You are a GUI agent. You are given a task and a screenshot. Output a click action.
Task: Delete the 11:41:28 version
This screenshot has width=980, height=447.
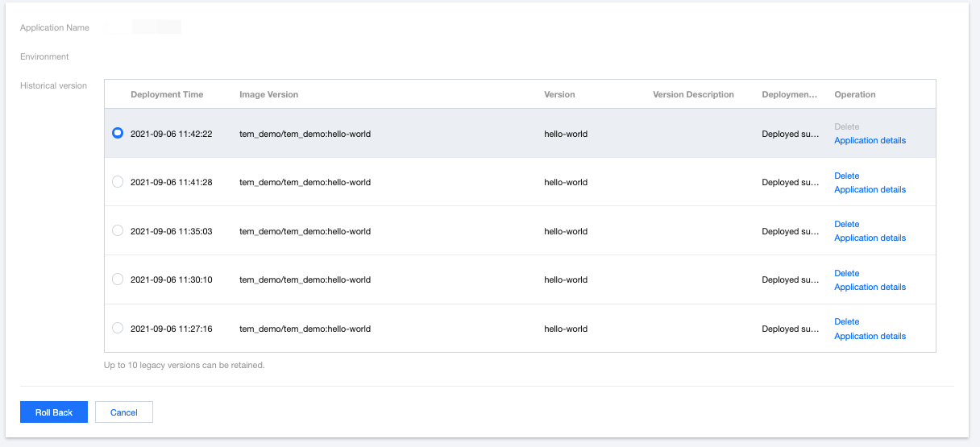[846, 176]
